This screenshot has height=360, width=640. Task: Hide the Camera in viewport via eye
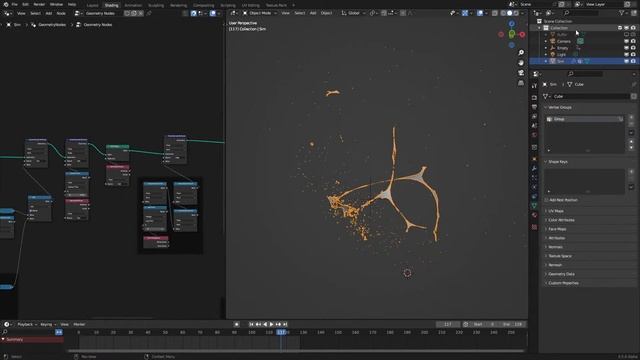coord(627,41)
